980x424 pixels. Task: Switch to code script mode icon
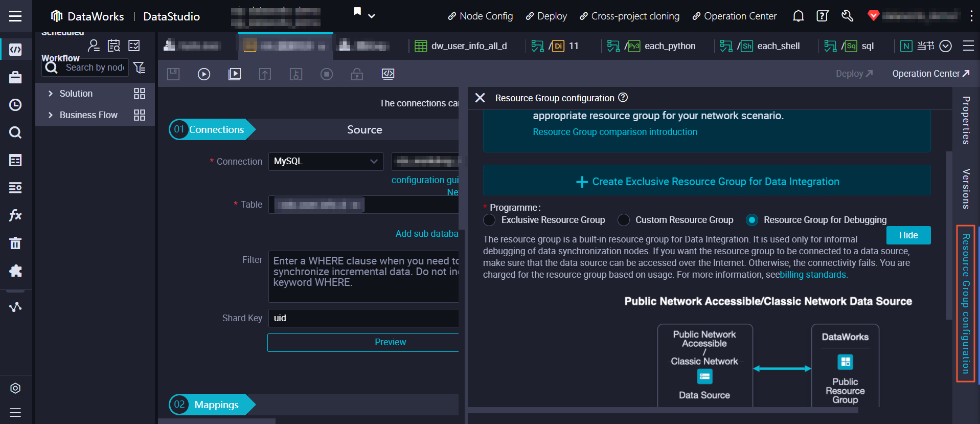(388, 74)
